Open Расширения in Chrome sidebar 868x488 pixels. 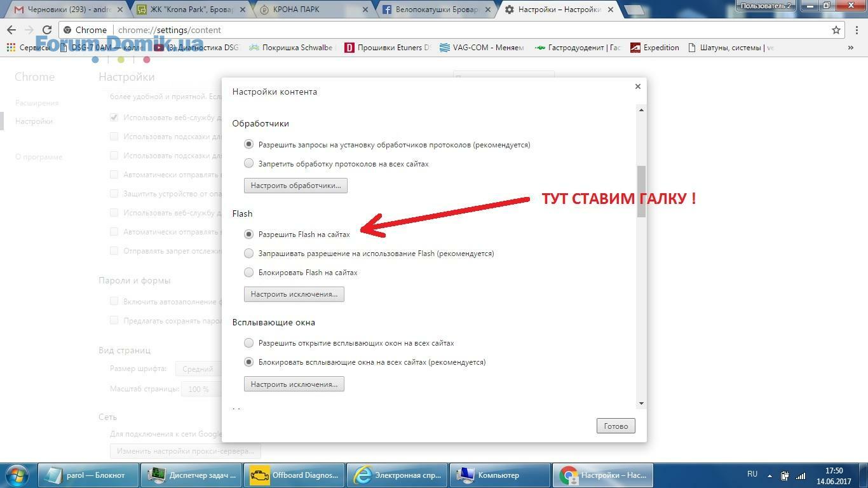(37, 103)
